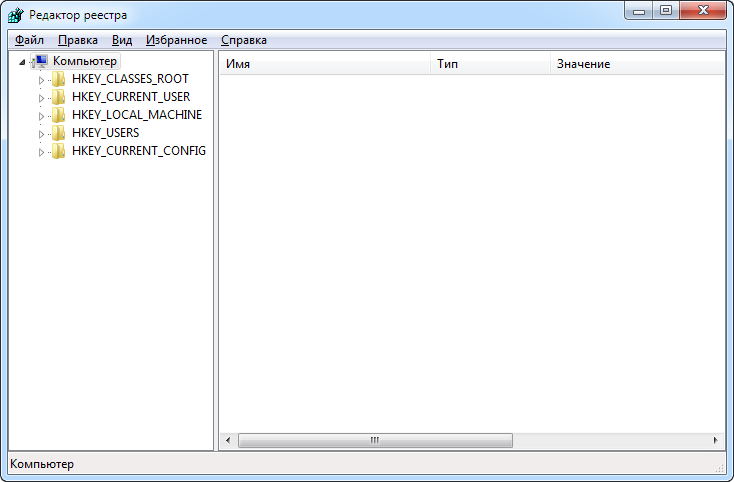Maximize the Registry Editor window
Viewport: 734px width, 482px height.
pos(666,11)
